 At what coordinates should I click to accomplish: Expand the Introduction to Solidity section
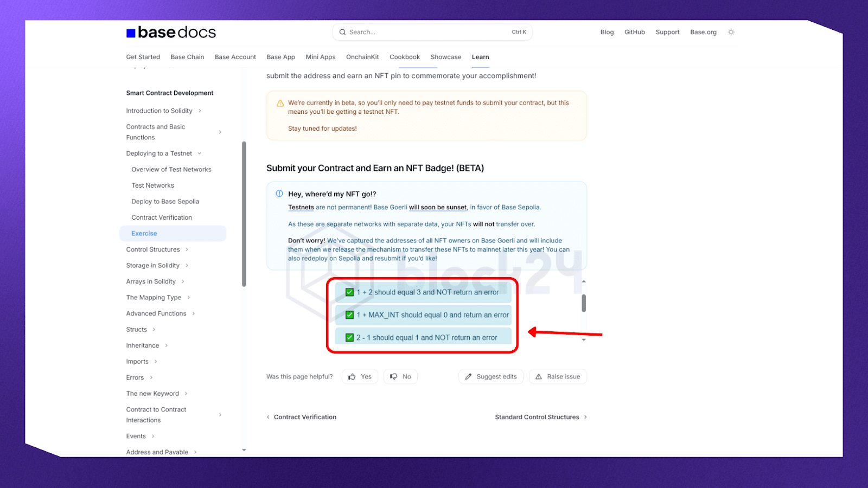(200, 111)
